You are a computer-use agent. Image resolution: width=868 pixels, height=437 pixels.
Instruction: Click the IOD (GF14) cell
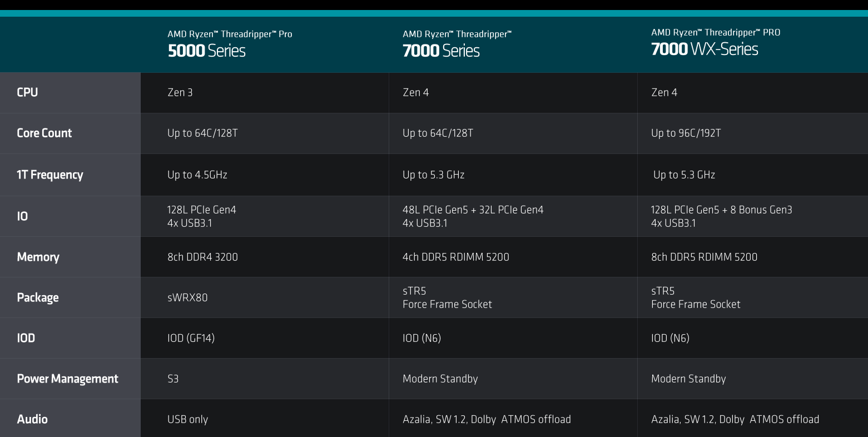tap(191, 338)
